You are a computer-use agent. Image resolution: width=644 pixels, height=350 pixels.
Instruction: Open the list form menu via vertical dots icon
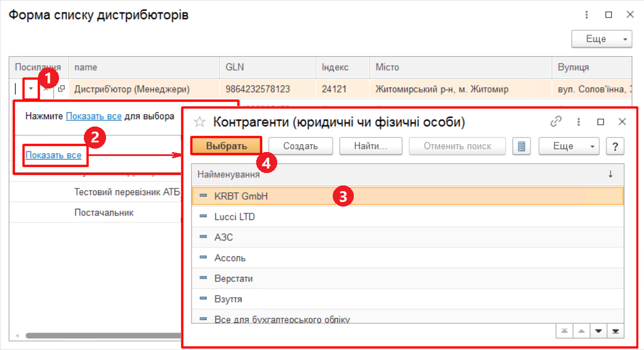(586, 14)
